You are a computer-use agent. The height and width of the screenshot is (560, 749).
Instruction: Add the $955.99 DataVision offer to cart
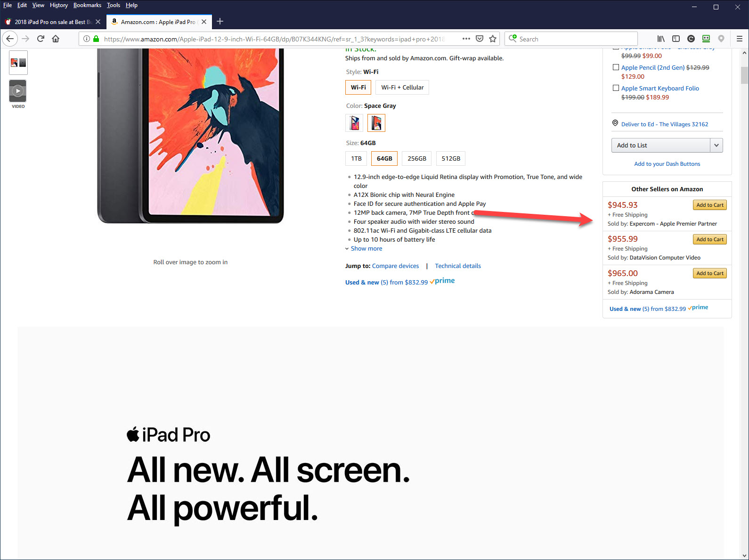point(710,239)
